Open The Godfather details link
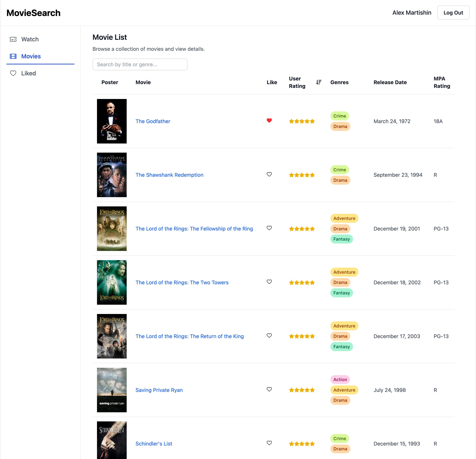 153,121
